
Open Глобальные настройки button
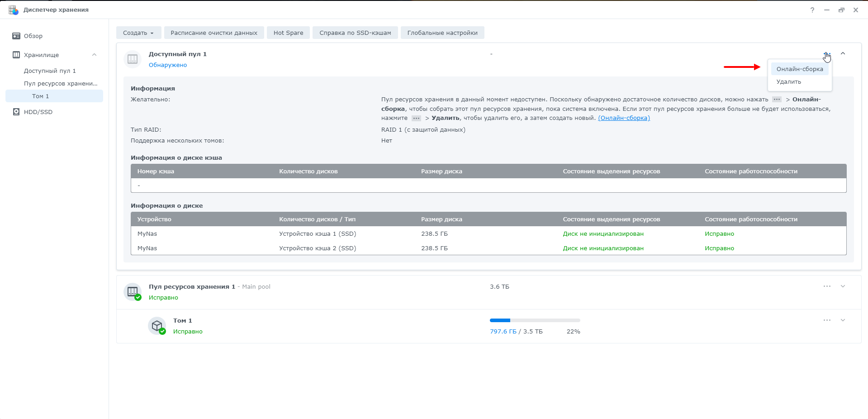click(x=442, y=33)
